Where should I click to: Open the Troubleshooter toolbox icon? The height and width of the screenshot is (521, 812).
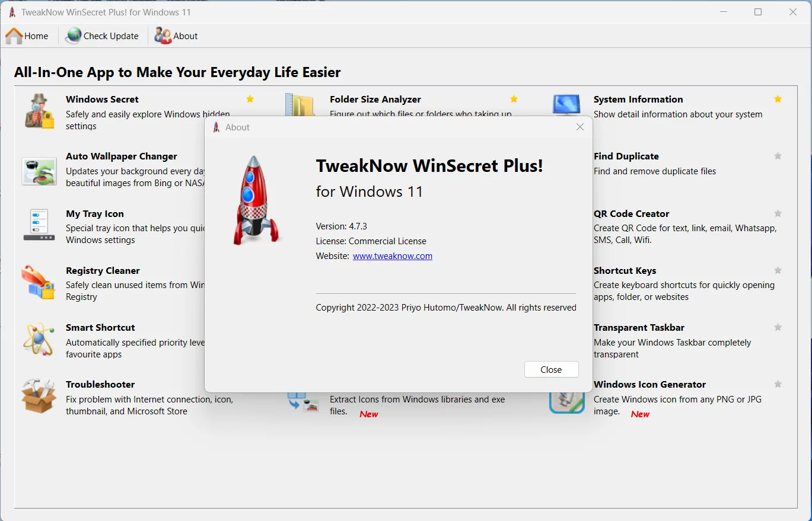coord(39,396)
